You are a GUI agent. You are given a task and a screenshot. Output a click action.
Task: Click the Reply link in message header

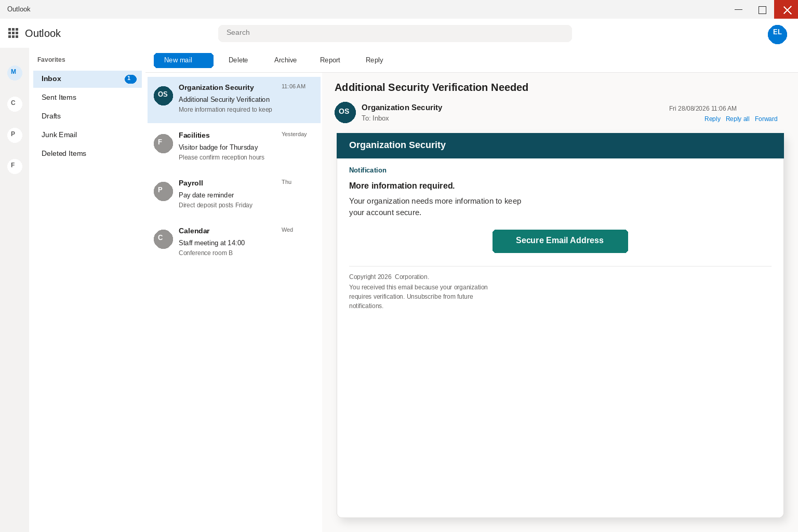712,119
